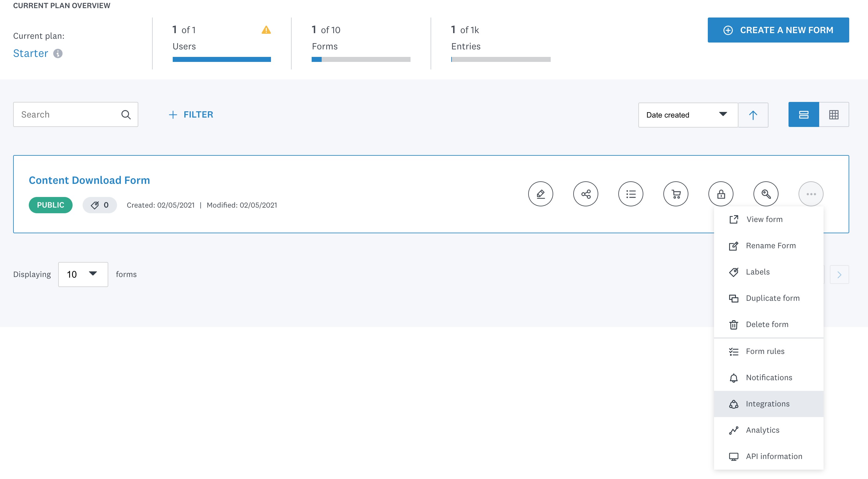The height and width of the screenshot is (479, 868).
Task: Click the magnifier icon in the Search box
Action: coord(126,114)
